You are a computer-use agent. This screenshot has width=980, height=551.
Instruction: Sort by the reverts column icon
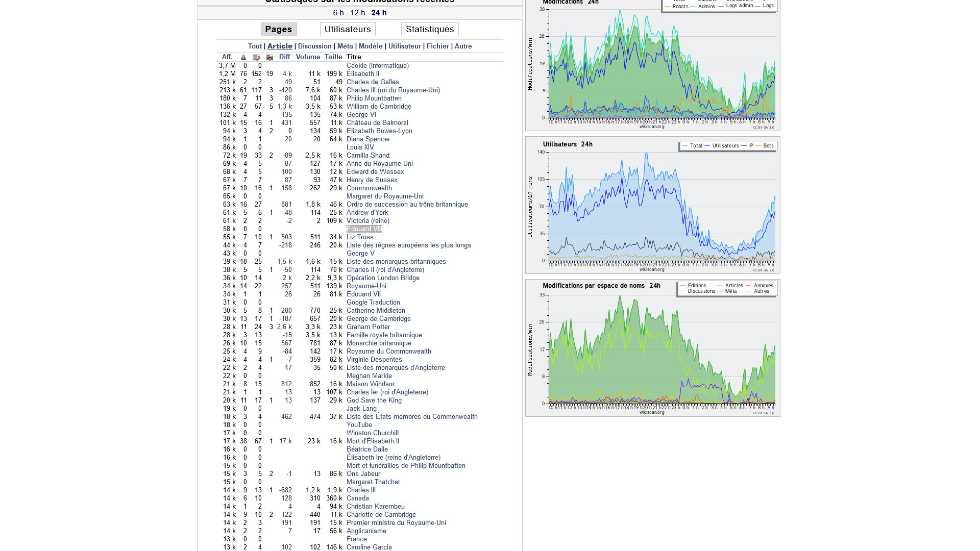tap(269, 58)
